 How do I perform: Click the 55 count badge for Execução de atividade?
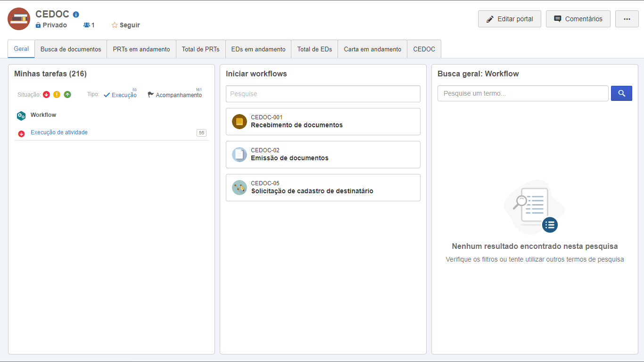coord(201,133)
